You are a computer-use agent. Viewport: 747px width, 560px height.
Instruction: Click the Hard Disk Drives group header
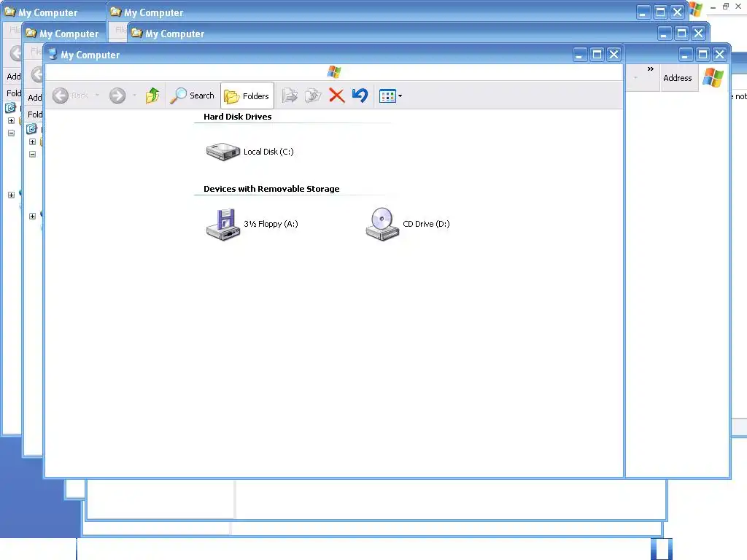[x=238, y=117]
